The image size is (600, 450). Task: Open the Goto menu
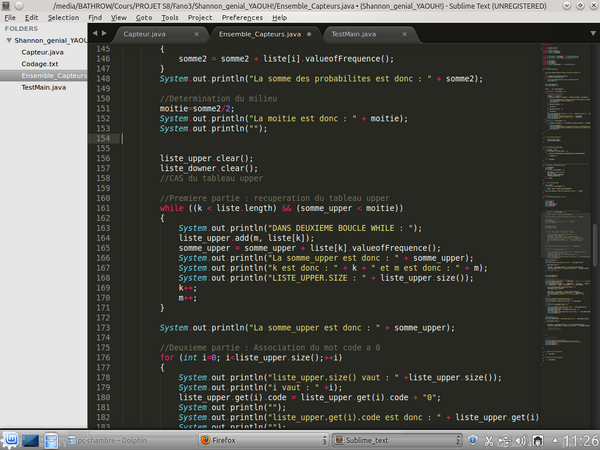coord(145,17)
